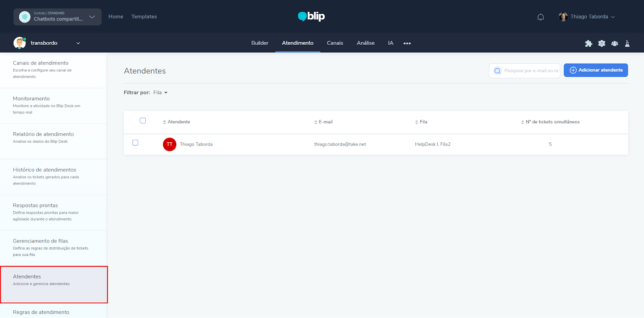This screenshot has width=644, height=318.
Task: Switch to the Canais tab
Action: click(x=335, y=43)
